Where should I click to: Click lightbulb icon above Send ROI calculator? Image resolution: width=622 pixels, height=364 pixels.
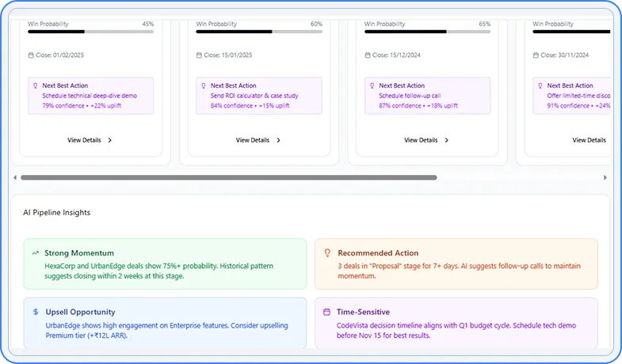pos(204,85)
